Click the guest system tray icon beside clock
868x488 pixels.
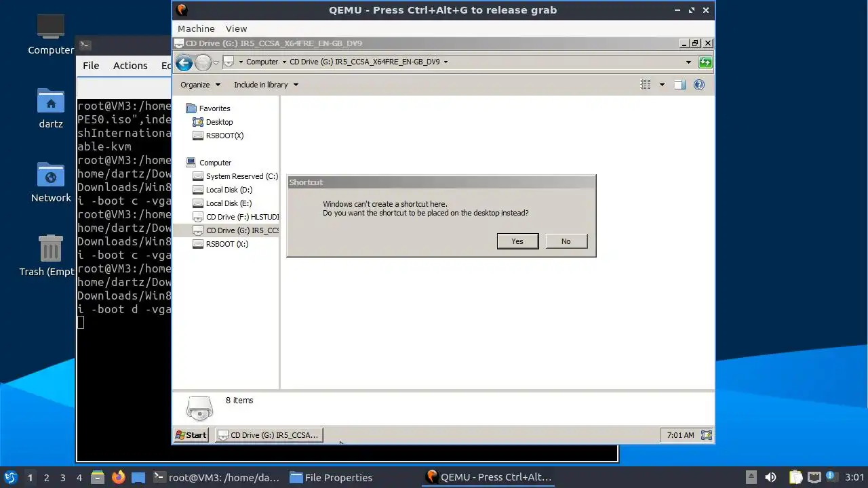tap(706, 435)
